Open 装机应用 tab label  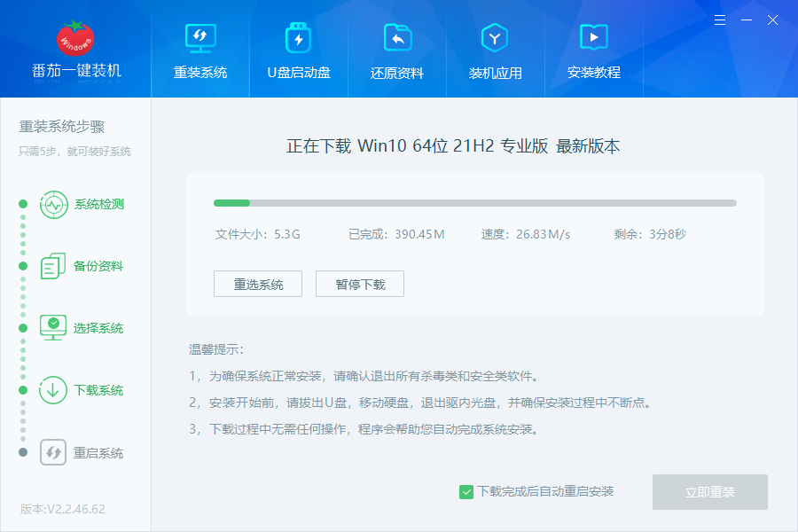(x=495, y=73)
